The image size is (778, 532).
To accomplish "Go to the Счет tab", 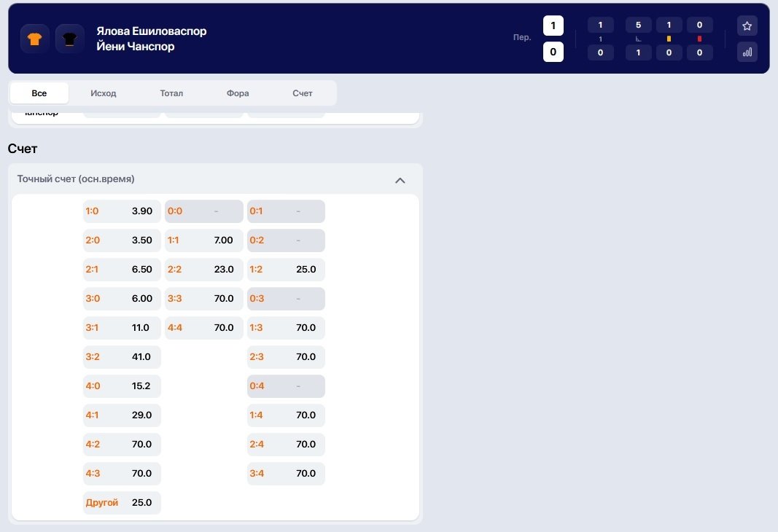I will point(303,93).
